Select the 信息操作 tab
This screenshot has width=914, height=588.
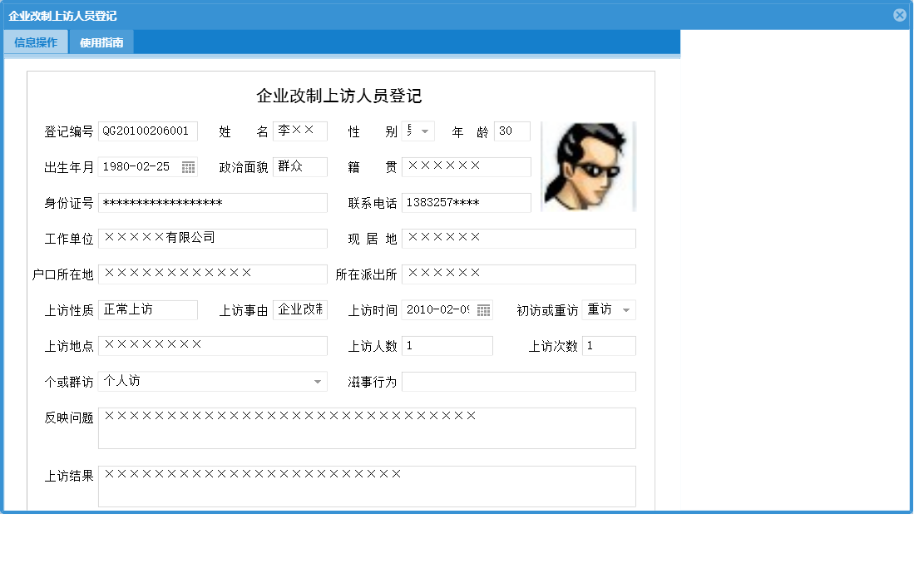[x=35, y=42]
